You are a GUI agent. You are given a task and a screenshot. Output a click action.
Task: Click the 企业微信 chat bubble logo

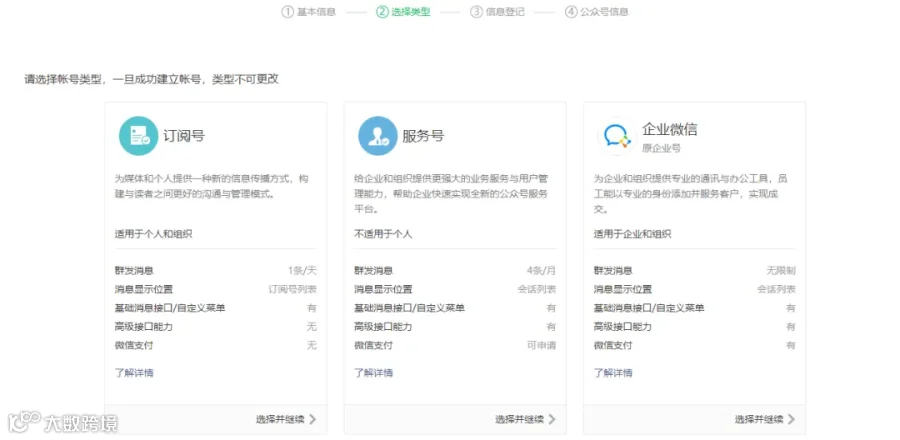(x=617, y=136)
